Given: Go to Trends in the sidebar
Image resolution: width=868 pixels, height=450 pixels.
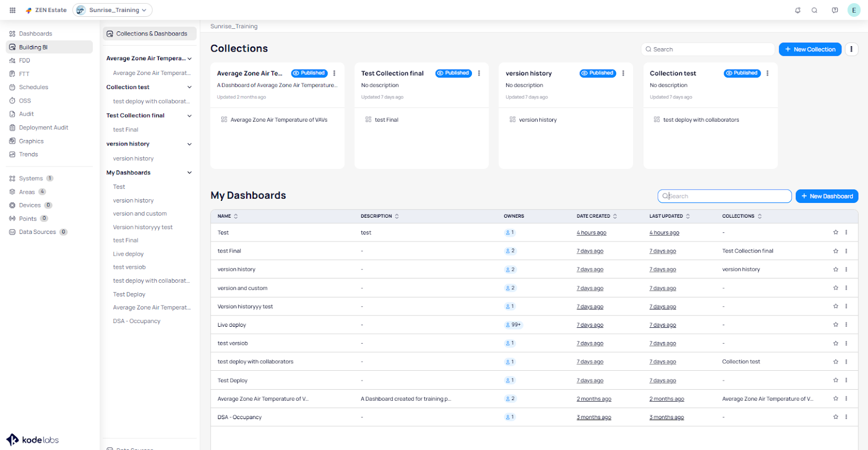Looking at the screenshot, I should click(28, 154).
